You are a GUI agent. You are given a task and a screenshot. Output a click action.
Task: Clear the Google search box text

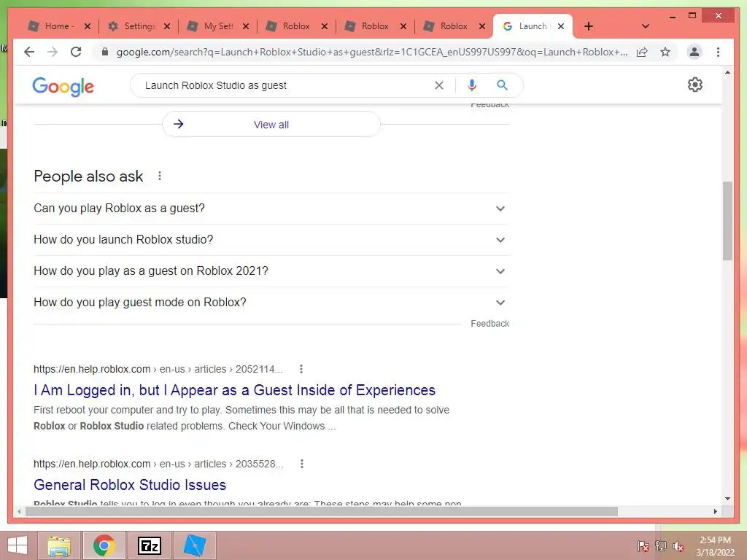click(438, 85)
